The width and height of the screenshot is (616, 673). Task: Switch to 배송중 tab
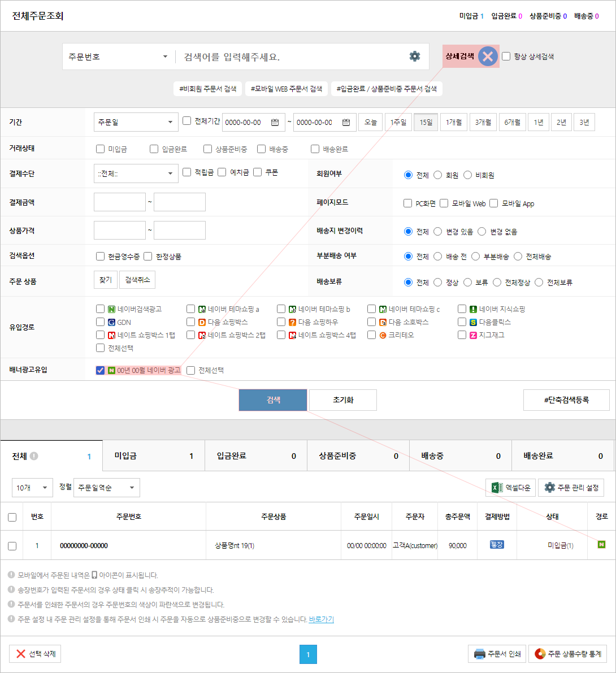pos(460,456)
